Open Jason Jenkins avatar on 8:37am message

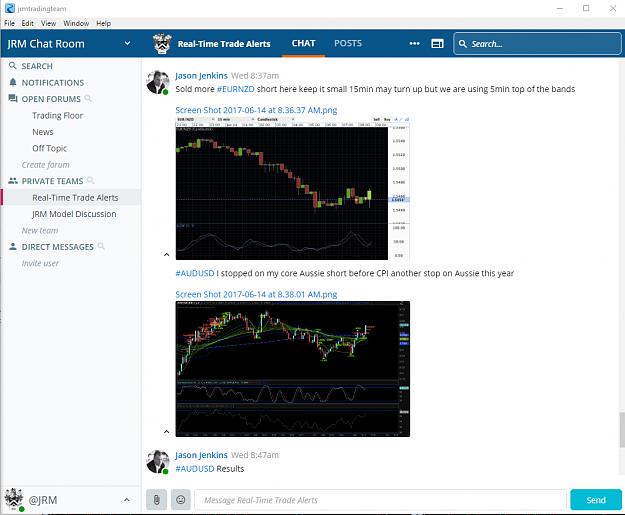(x=158, y=82)
